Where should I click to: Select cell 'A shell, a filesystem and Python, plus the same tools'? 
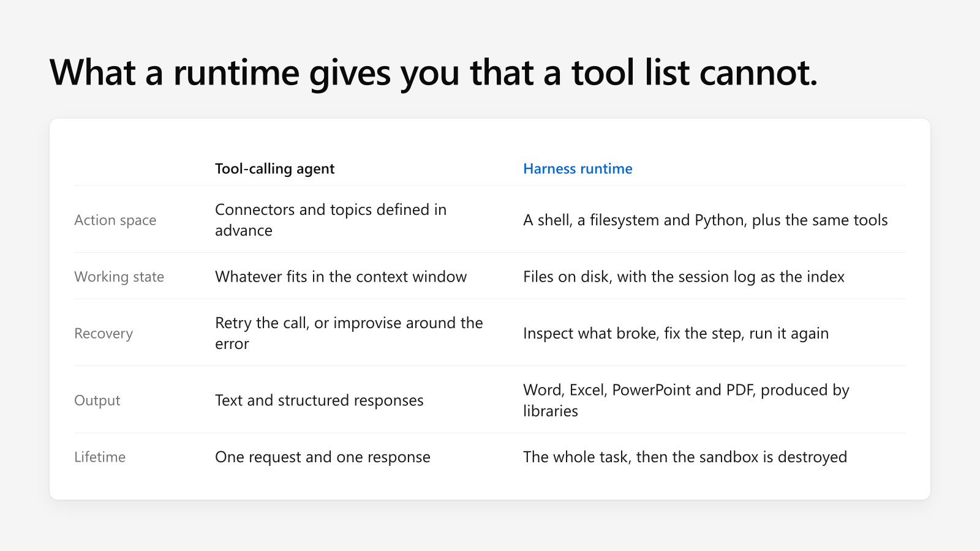click(705, 220)
